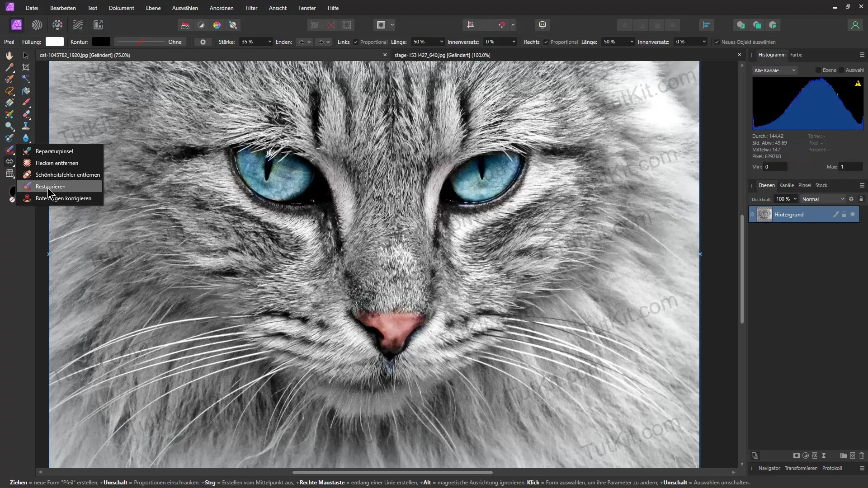Screen dimensions: 868x488
Task: Toggle the lock on the Hintergrund layer
Action: (844, 215)
